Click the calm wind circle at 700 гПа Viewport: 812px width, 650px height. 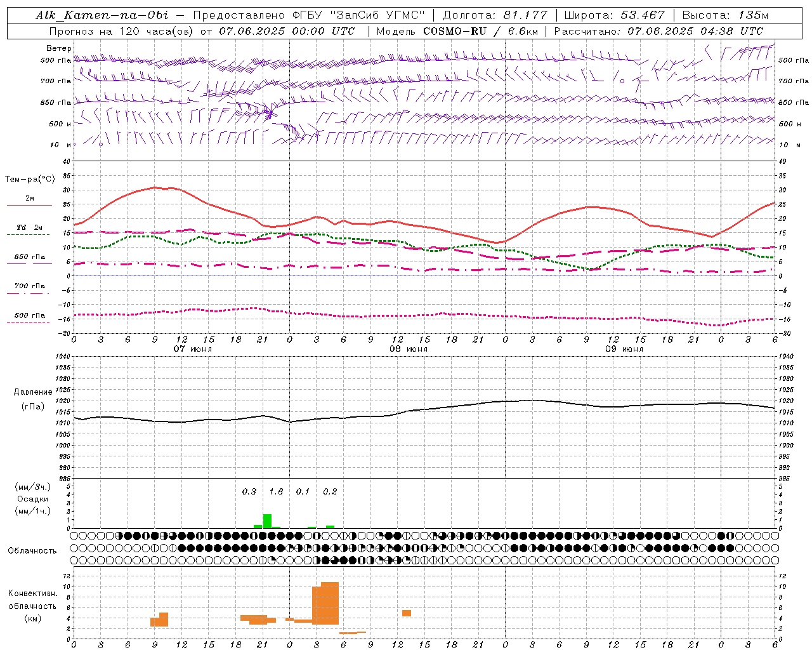(622, 81)
